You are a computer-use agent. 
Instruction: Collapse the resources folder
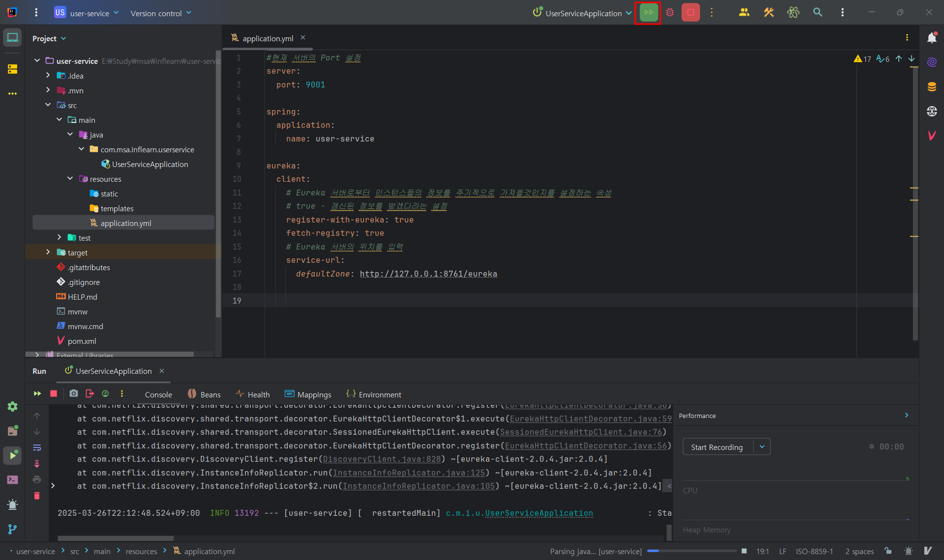pos(70,178)
